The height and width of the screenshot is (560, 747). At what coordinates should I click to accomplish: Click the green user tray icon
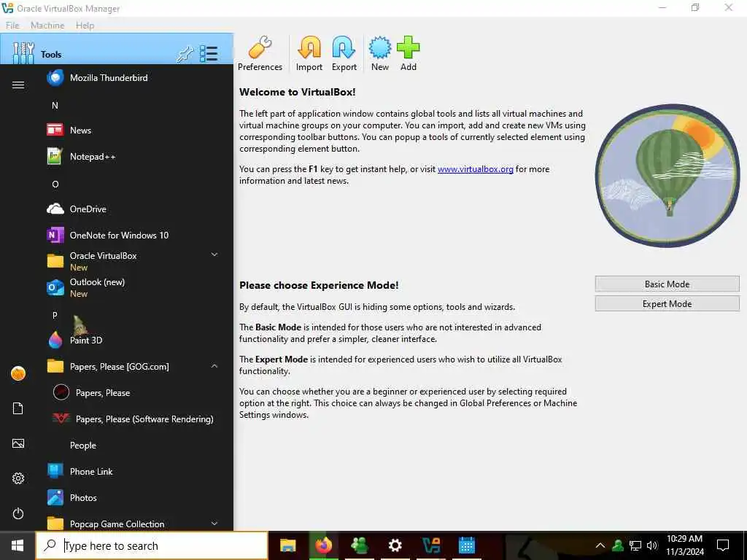tap(617, 545)
